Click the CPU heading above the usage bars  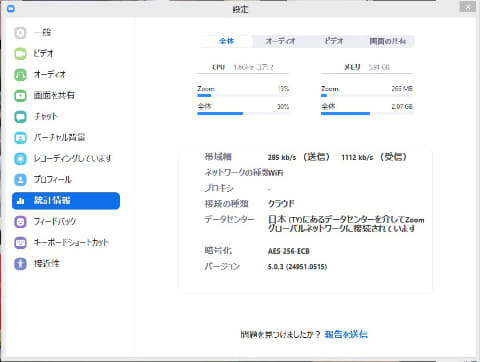pos(219,67)
